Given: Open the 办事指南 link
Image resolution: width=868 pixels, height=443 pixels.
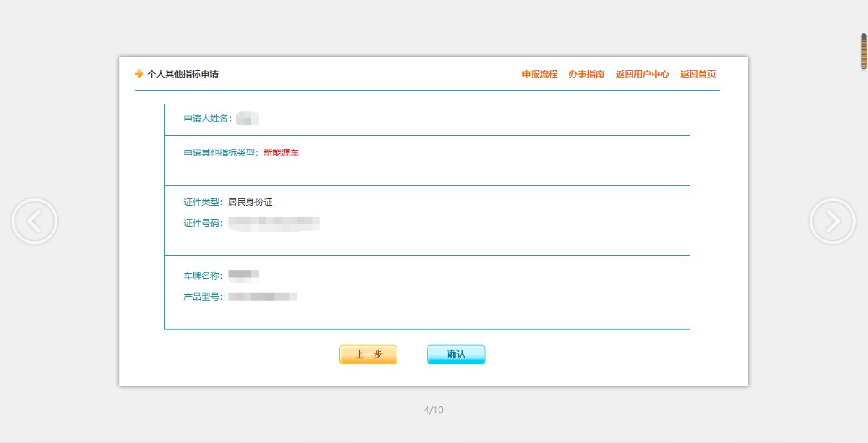Looking at the screenshot, I should pyautogui.click(x=586, y=74).
